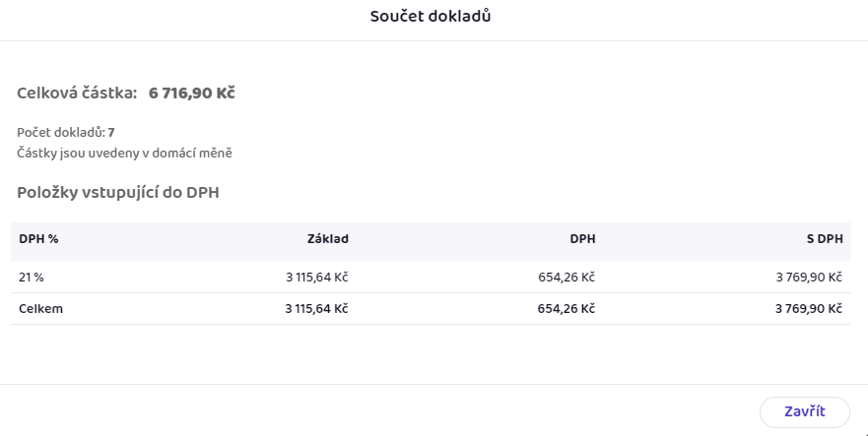The image size is (868, 436).
Task: Click the 21 % row DPH amount 654,26 Kč
Action: coord(567,278)
